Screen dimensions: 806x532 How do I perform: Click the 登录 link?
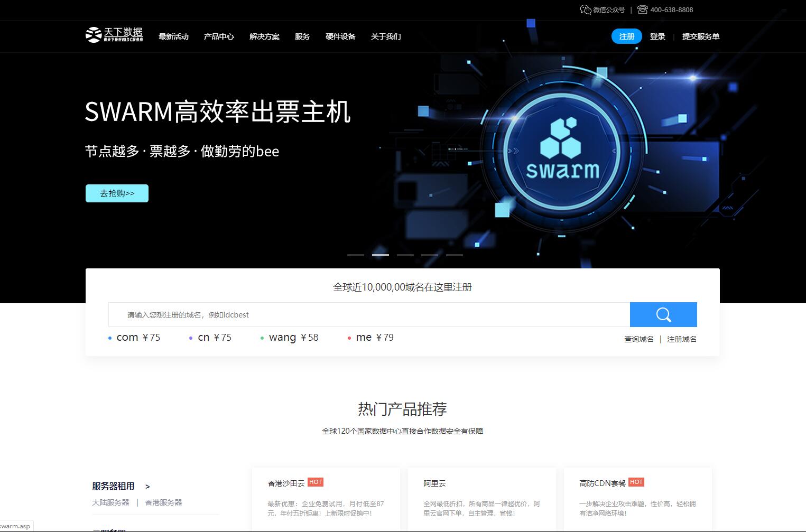[x=657, y=36]
